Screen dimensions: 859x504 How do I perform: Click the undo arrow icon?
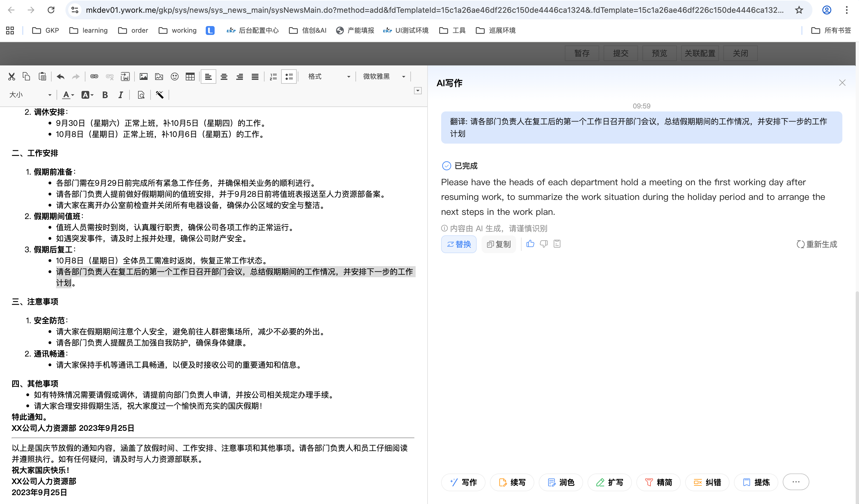click(61, 77)
